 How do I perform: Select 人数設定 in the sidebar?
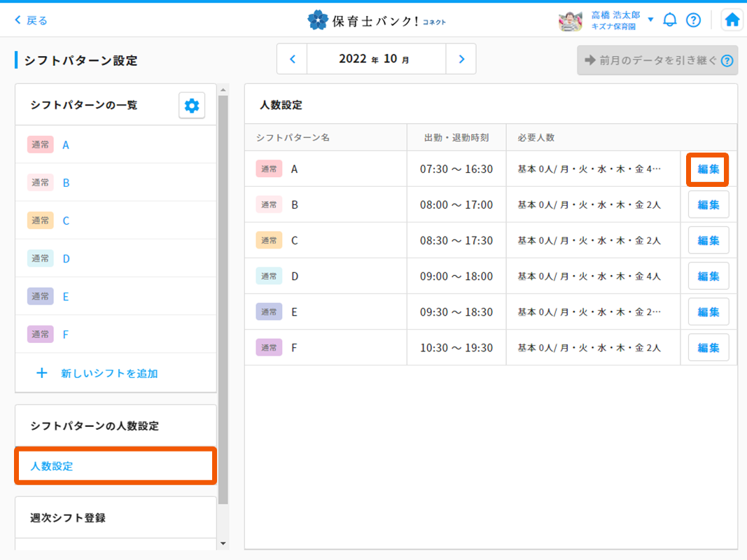(52, 466)
